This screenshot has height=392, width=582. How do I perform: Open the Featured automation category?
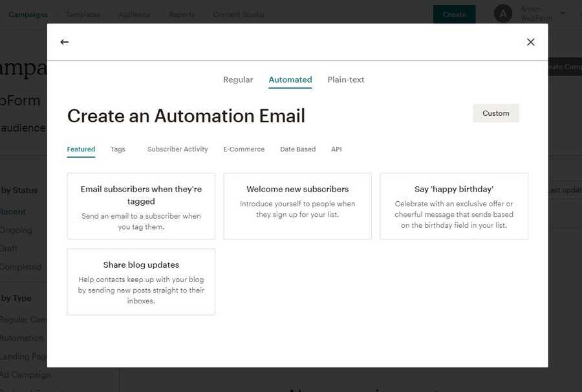coord(81,149)
